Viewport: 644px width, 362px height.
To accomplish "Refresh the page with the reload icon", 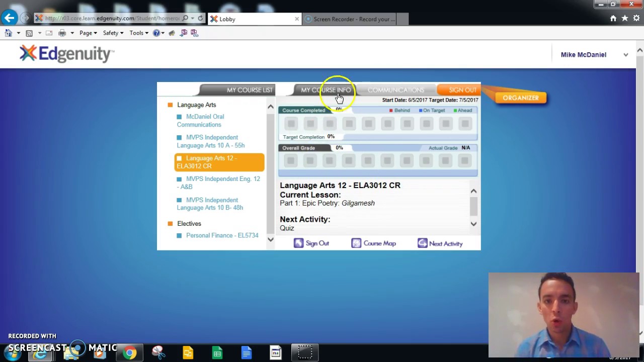I will point(200,19).
